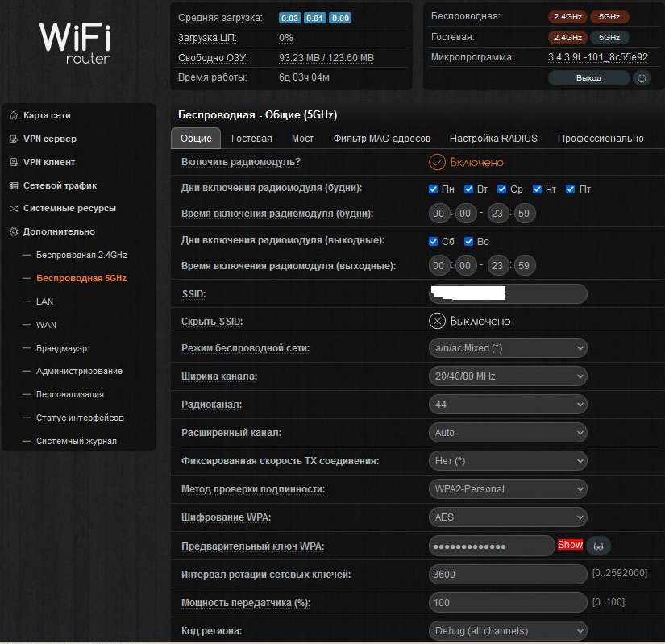The image size is (665, 644).
Task: Click the Дополнительно gear icon
Action: 14,231
